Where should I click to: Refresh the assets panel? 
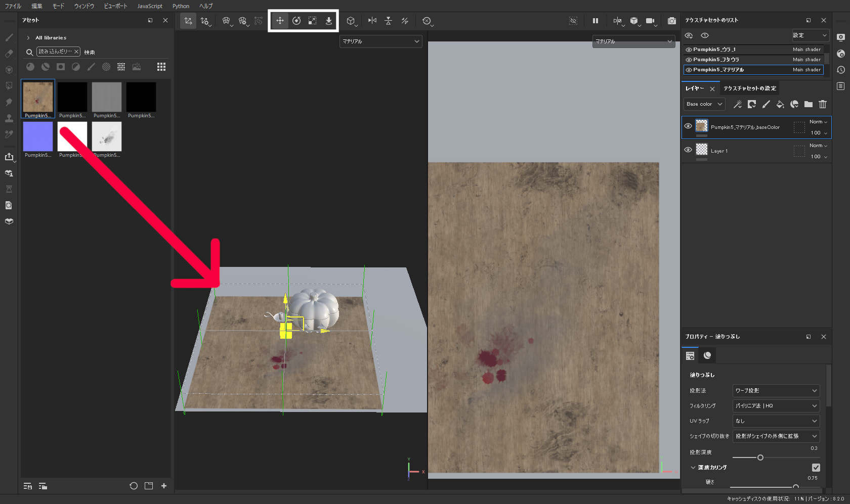[x=134, y=486]
